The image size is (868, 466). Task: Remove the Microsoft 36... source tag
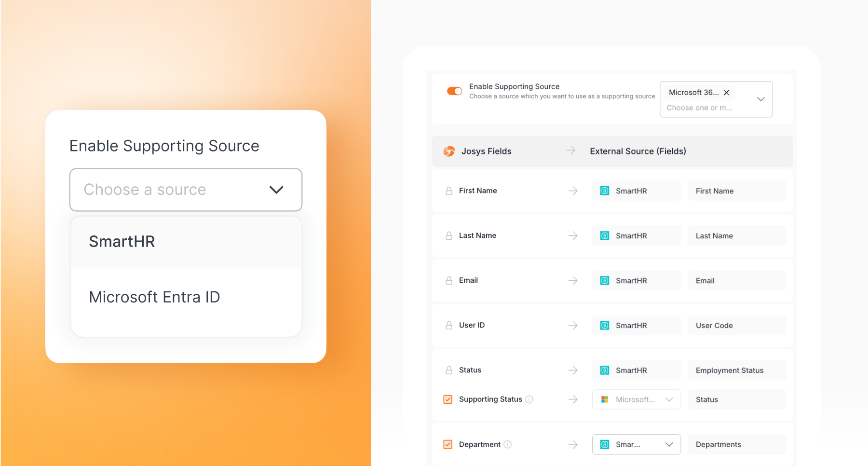(726, 93)
